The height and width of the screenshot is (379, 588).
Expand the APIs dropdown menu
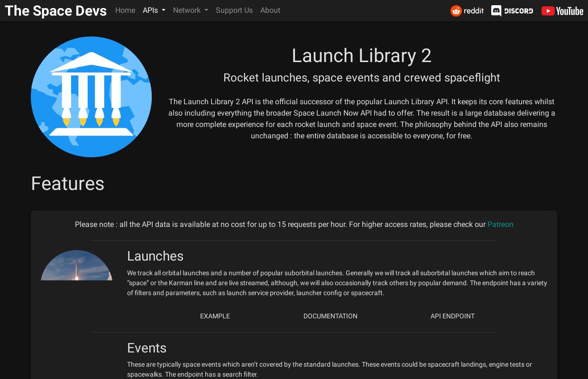(154, 10)
